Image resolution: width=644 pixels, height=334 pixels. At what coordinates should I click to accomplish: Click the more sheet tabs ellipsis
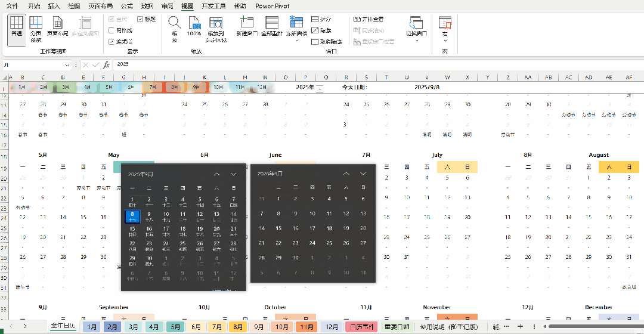(506, 327)
